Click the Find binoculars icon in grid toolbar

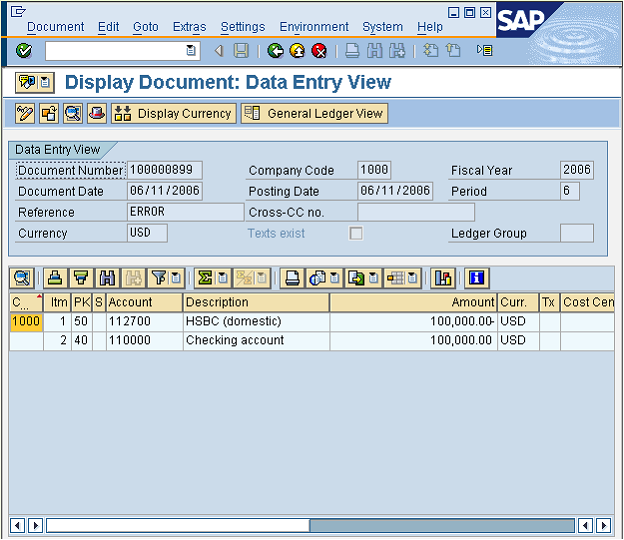point(107,277)
